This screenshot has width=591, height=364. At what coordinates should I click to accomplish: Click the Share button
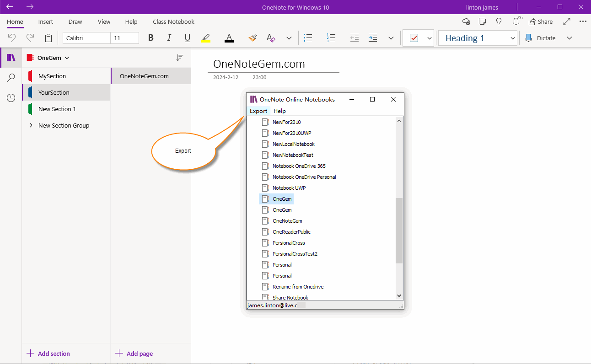coord(541,21)
